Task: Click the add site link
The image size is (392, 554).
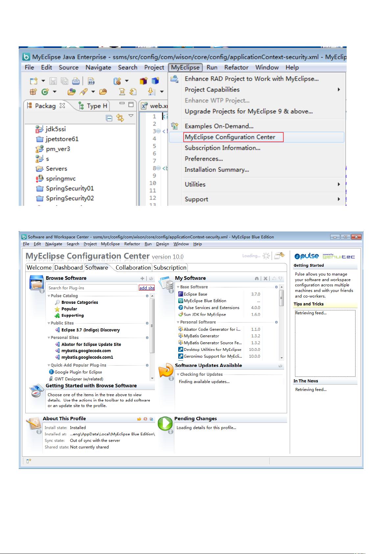Action: (x=147, y=288)
